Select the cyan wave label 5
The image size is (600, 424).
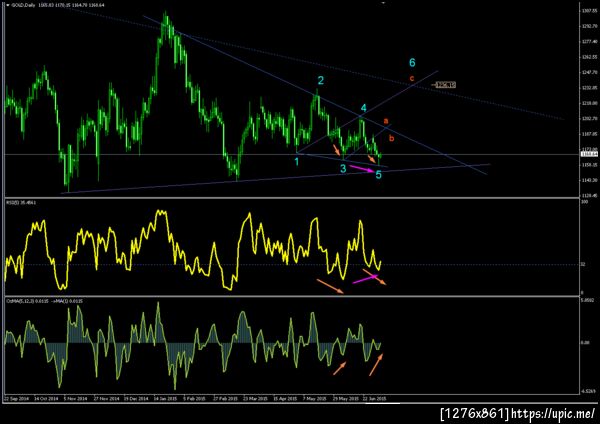click(378, 175)
